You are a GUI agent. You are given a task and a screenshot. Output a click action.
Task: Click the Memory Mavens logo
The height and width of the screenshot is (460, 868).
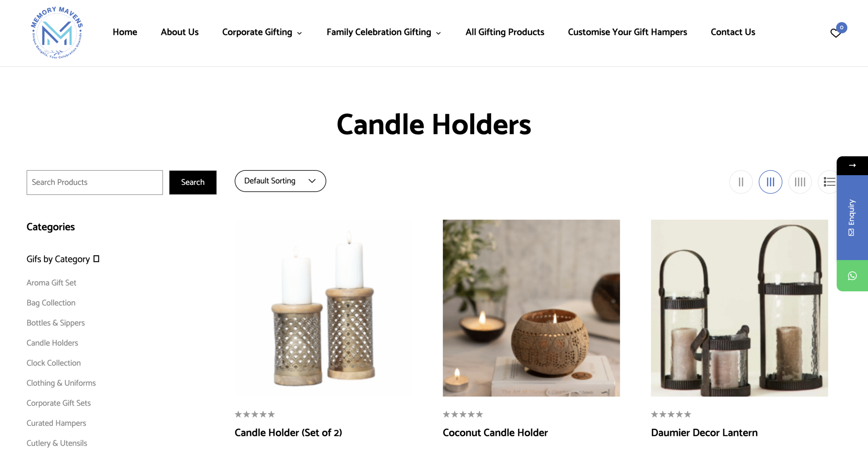57,33
